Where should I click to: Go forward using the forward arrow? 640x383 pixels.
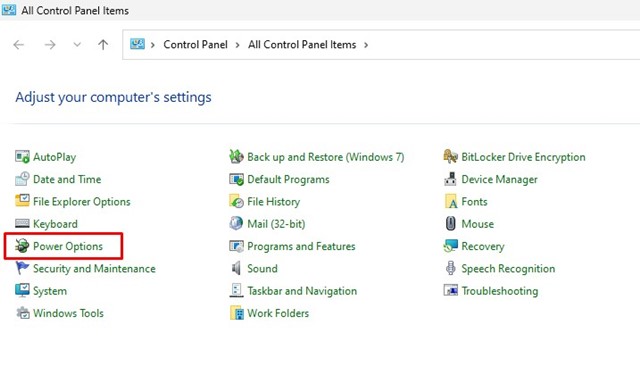[x=50, y=45]
